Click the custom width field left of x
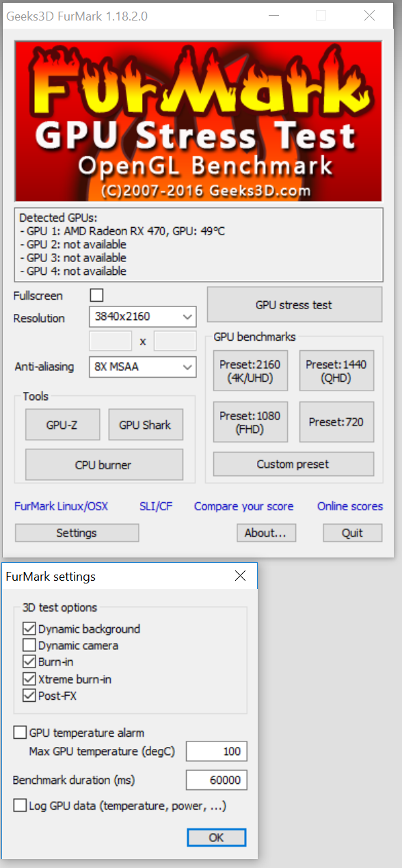Screen dimensions: 402x868 coord(111,341)
